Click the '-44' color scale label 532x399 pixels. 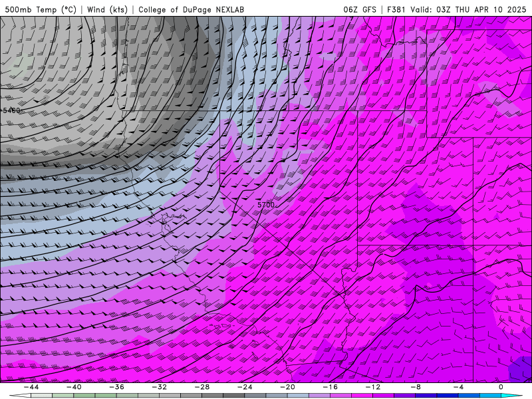(31, 387)
